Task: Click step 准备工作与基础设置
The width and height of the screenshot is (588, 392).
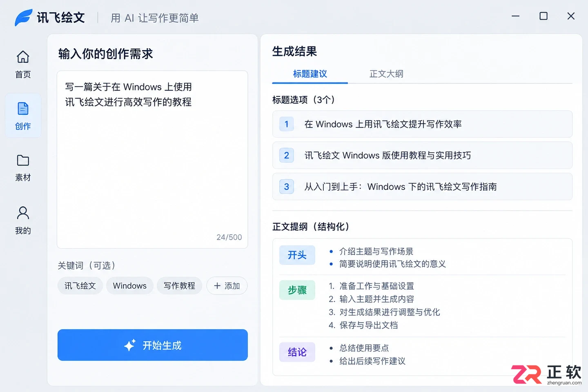Action: [376, 286]
